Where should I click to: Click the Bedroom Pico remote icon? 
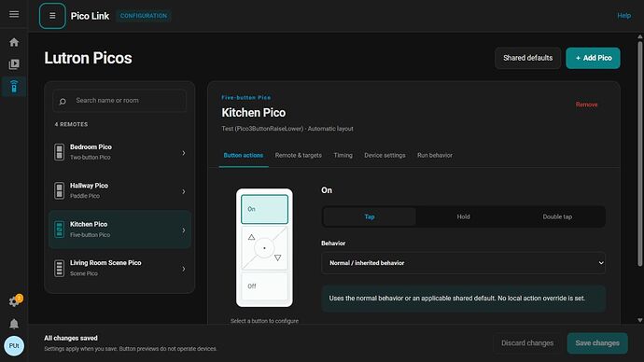(59, 152)
